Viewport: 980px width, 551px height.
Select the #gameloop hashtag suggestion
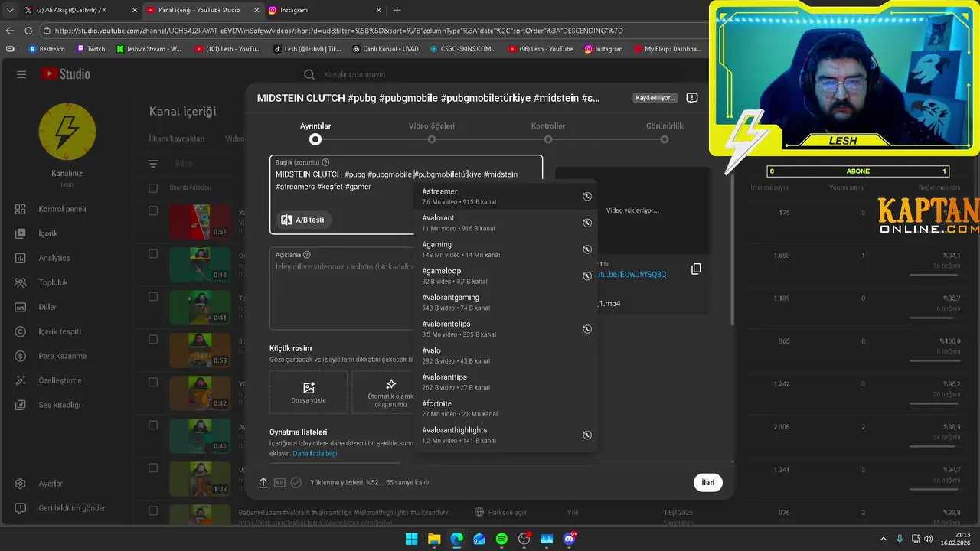click(505, 275)
